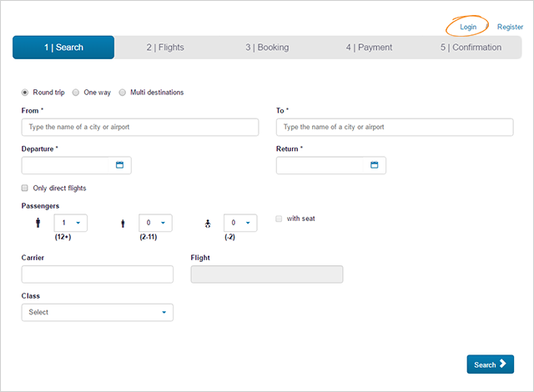Expand the adults (12+) count dropdown
This screenshot has width=534, height=392.
tap(70, 224)
